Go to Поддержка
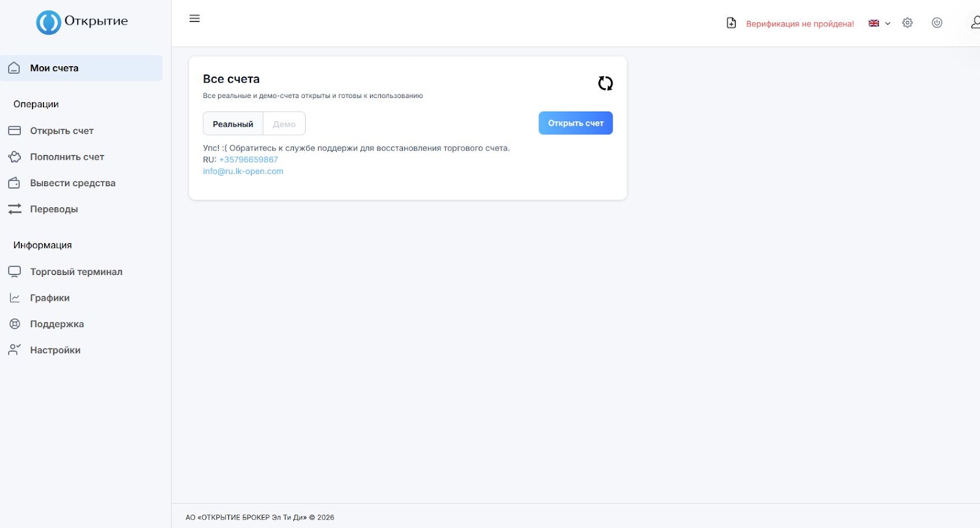This screenshot has width=980, height=528. coord(57,324)
